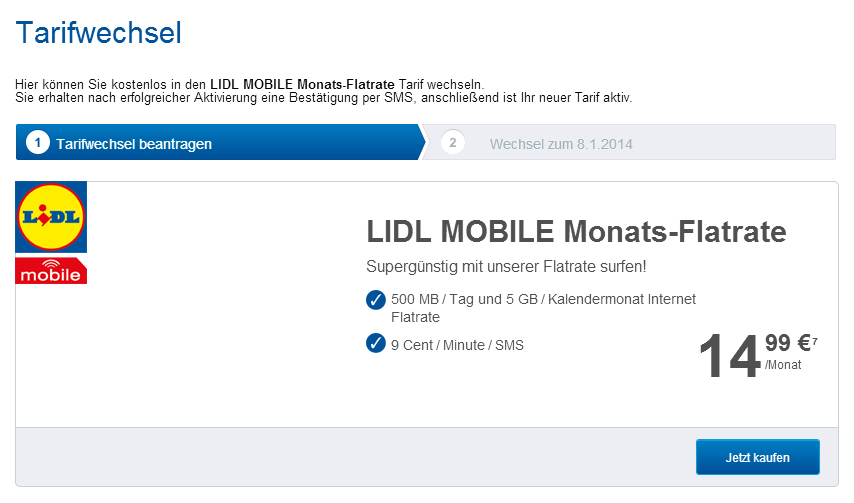Click the LIDL MOBILE Monats-Flatrate card heading
The image size is (854, 503).
[x=576, y=233]
